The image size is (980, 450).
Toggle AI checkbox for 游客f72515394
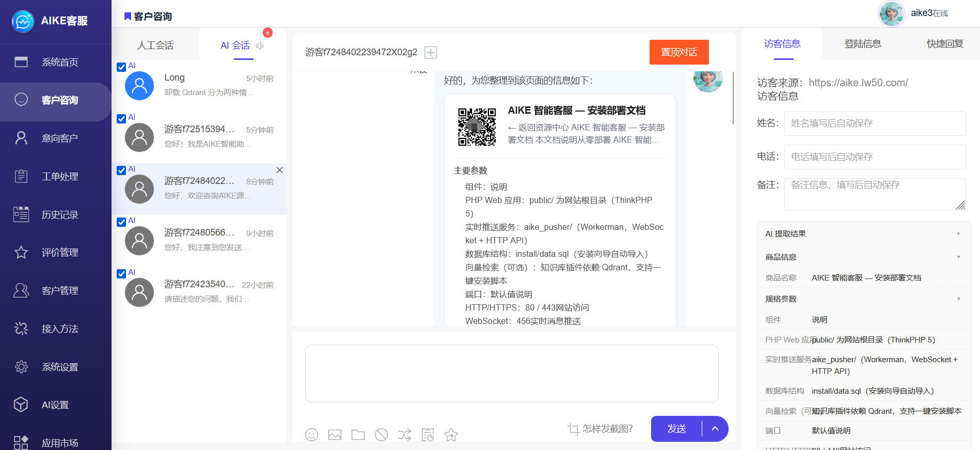point(121,118)
